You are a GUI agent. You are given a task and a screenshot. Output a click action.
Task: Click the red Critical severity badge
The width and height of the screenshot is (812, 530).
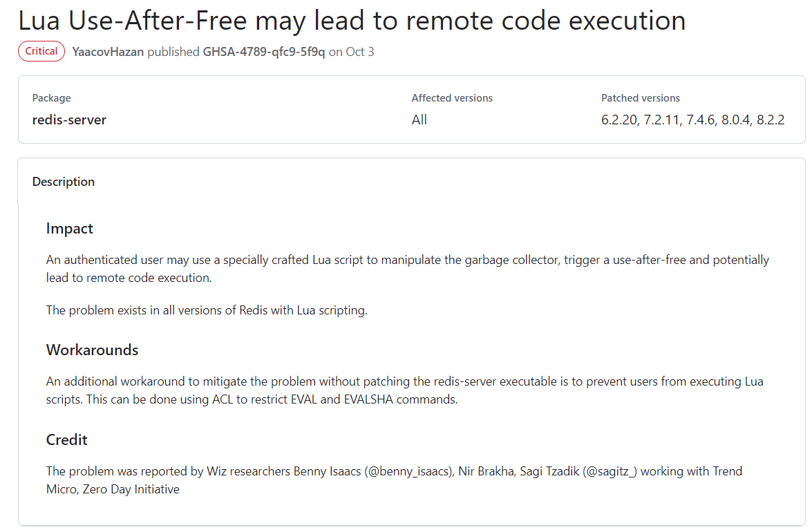point(41,52)
